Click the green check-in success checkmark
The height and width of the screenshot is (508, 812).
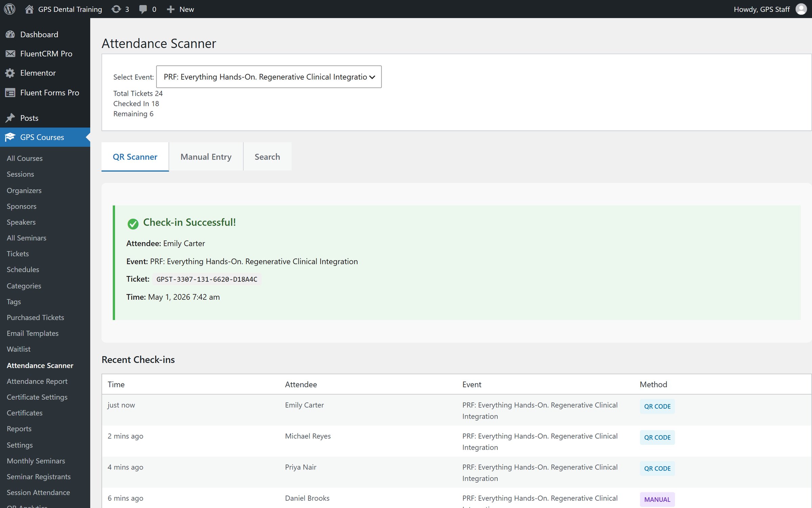[133, 224]
